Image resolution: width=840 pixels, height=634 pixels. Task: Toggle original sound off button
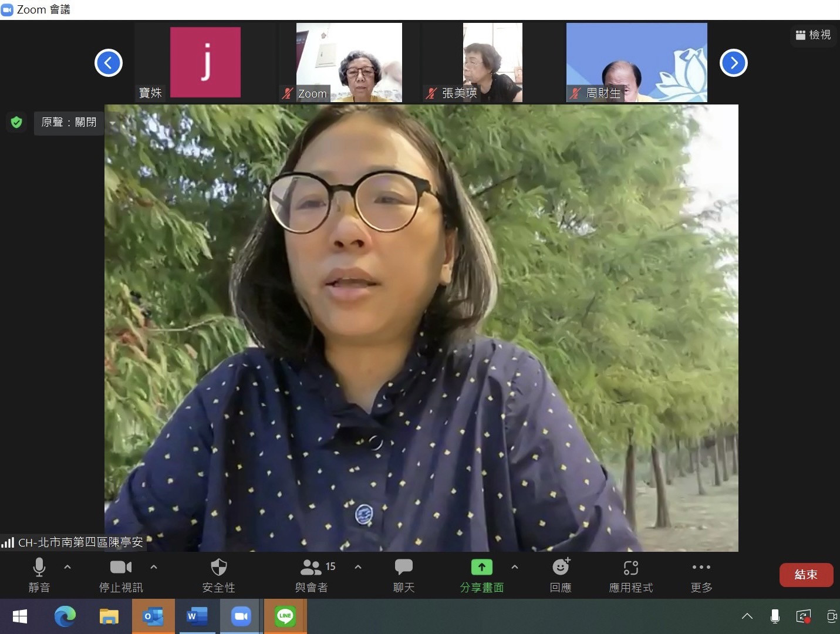[69, 123]
